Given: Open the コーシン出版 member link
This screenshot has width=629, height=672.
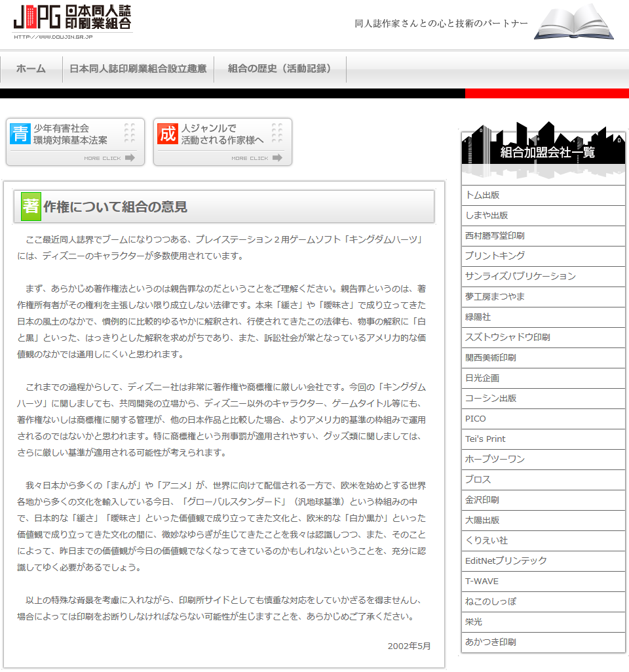Looking at the screenshot, I should (x=543, y=399).
